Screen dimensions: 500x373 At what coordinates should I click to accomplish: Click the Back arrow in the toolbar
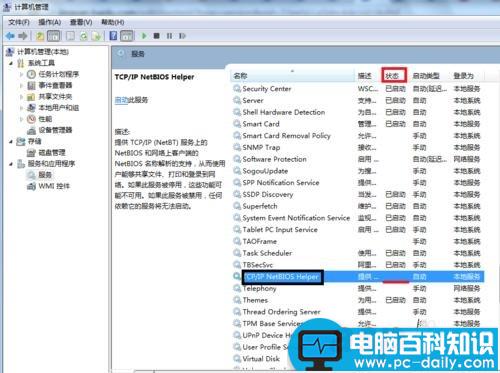pyautogui.click(x=10, y=36)
